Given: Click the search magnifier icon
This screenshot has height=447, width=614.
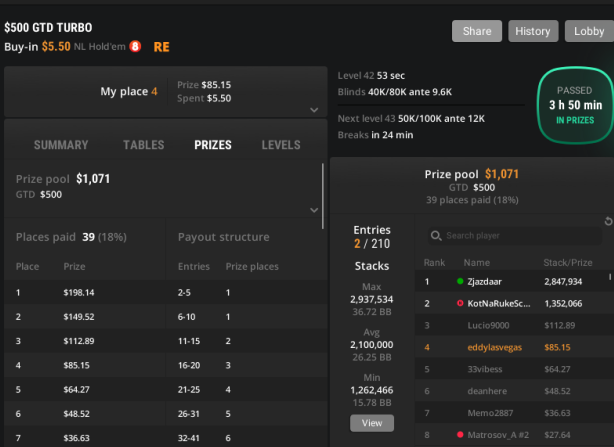Looking at the screenshot, I should [x=435, y=236].
